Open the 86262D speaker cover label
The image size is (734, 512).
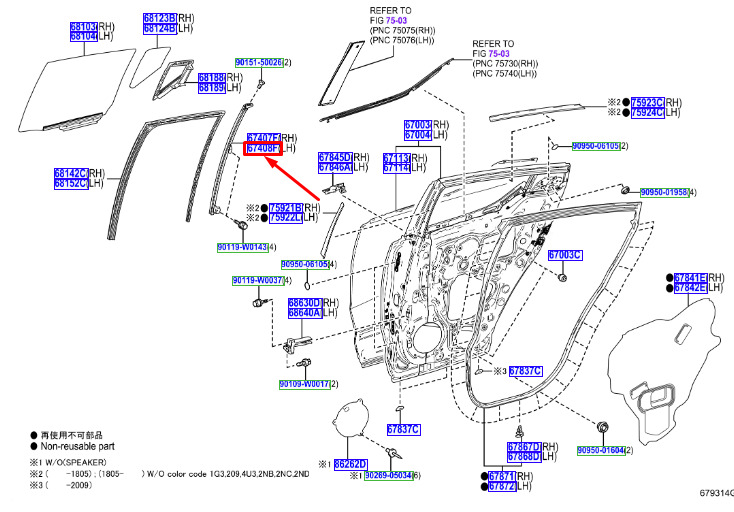coord(351,464)
